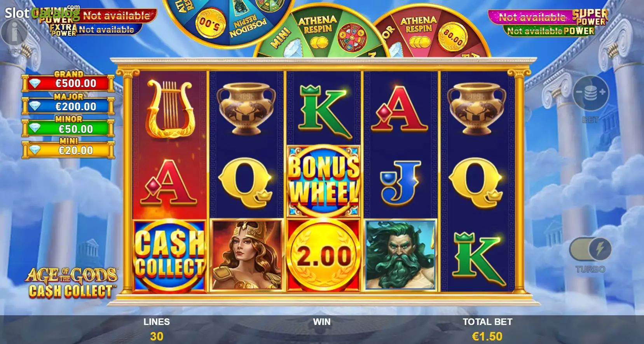Click the Age of the Gods Cash Collect logo

pos(72,283)
